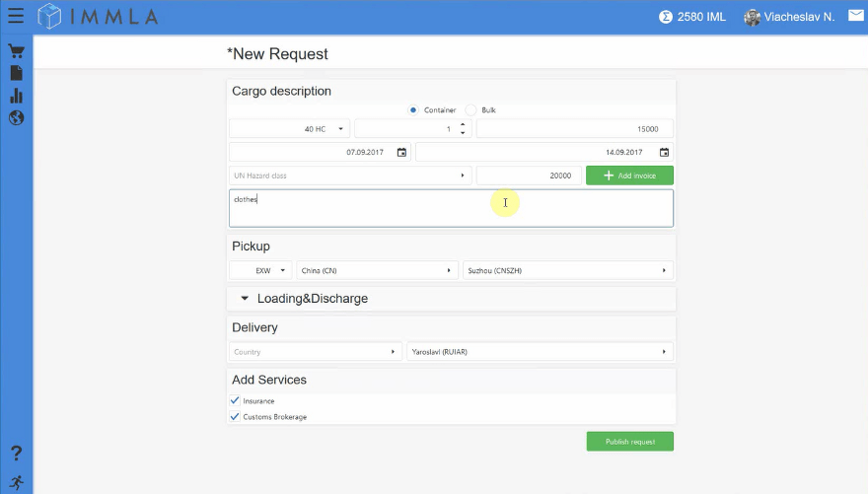Click the Cargo description heading

pyautogui.click(x=281, y=92)
